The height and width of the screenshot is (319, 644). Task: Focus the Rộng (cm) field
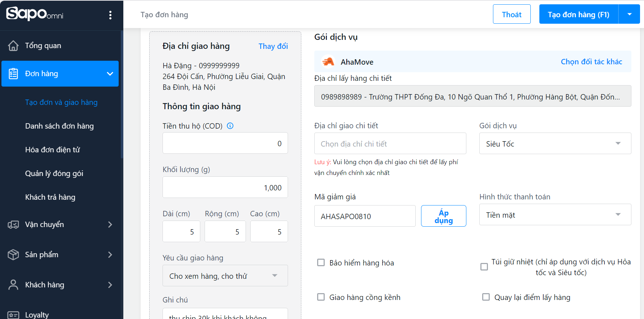[225, 231]
